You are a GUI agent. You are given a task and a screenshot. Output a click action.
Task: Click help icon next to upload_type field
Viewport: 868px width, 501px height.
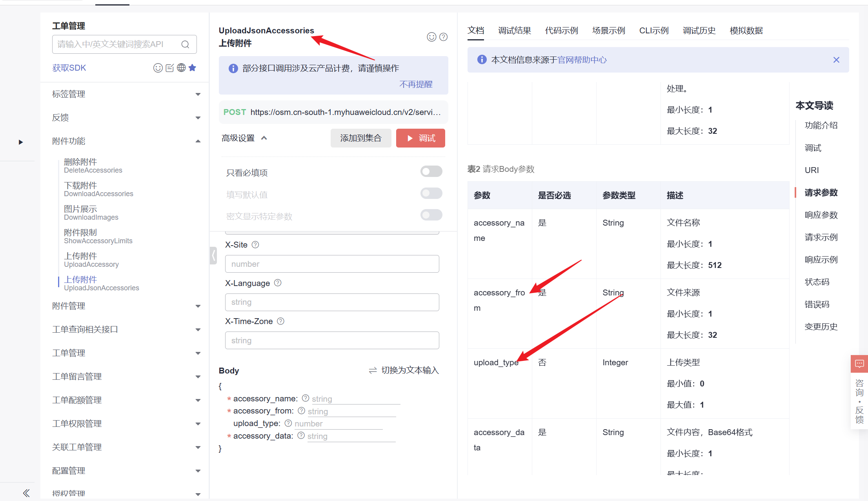click(x=288, y=423)
